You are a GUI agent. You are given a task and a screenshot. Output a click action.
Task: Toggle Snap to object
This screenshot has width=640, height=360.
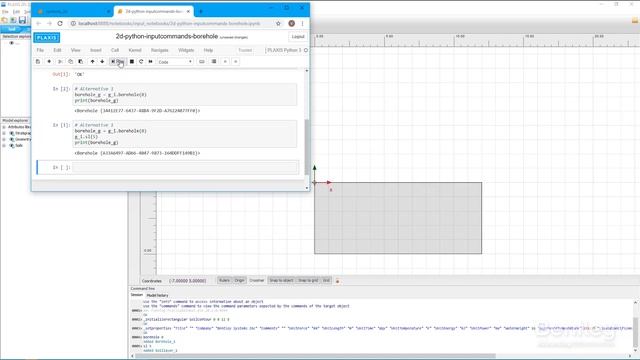click(x=281, y=280)
